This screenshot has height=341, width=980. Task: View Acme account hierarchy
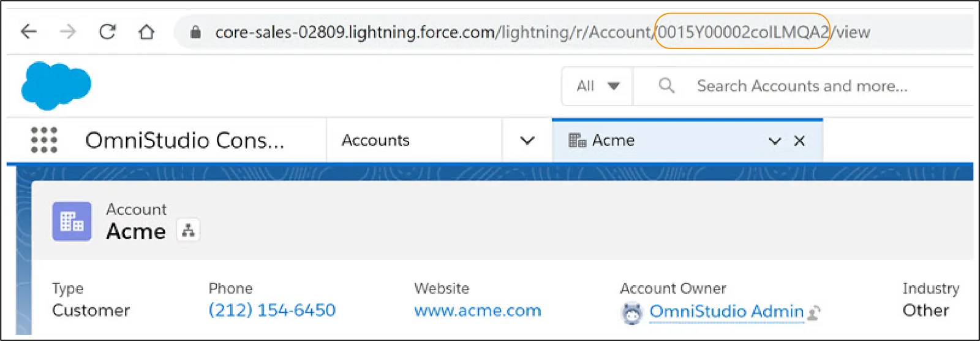point(188,231)
